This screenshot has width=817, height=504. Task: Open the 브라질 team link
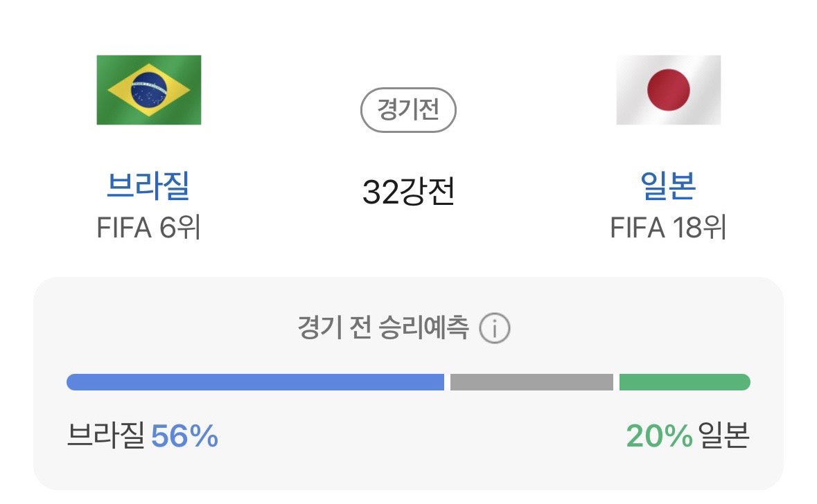point(148,186)
